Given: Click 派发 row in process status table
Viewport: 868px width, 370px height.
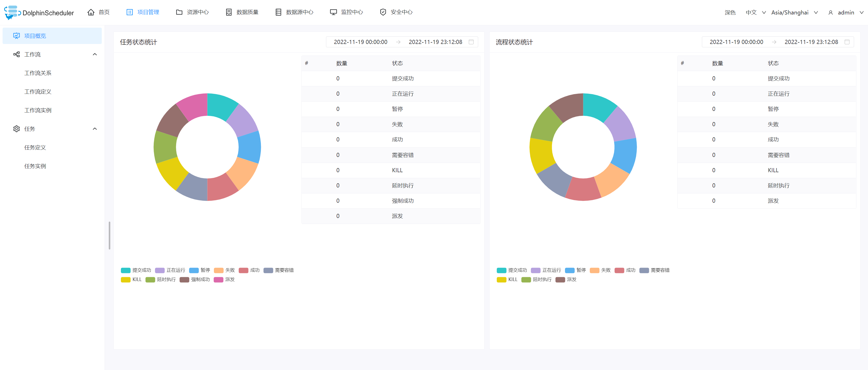Looking at the screenshot, I should click(x=766, y=201).
